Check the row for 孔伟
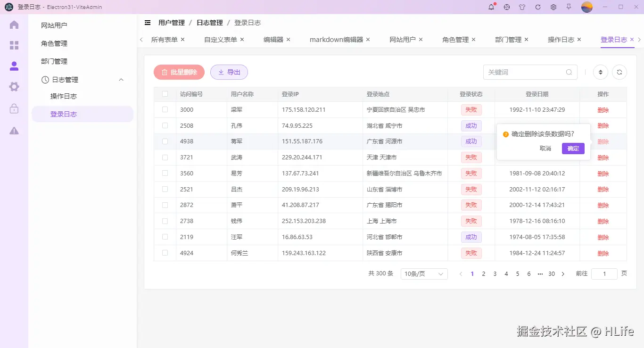Image resolution: width=644 pixels, height=348 pixels. tap(165, 125)
